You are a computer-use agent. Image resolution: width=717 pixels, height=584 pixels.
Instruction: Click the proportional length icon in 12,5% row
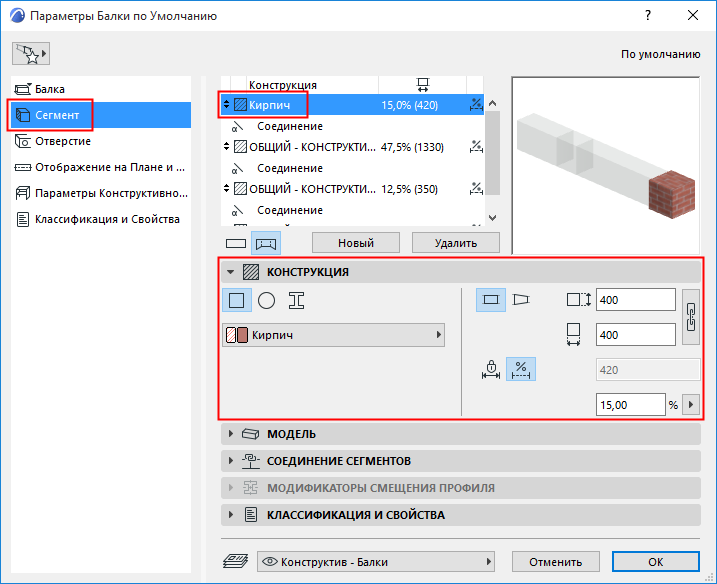coord(476,189)
